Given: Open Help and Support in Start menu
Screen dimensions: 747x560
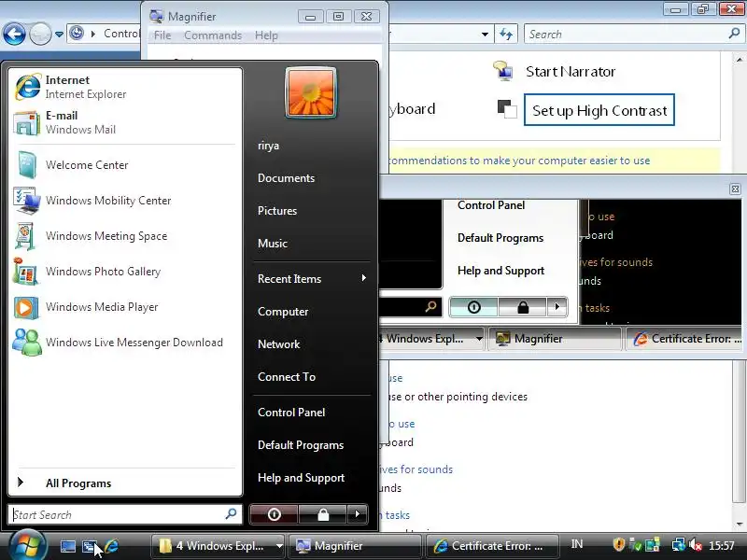Looking at the screenshot, I should tap(301, 478).
